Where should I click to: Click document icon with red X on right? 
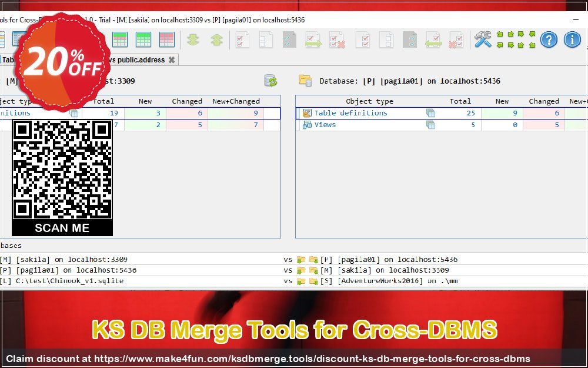click(x=337, y=40)
